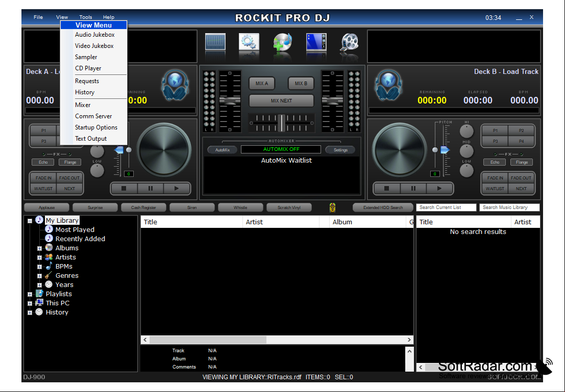Open the Help menu
Screen dimensions: 565x392
click(109, 17)
